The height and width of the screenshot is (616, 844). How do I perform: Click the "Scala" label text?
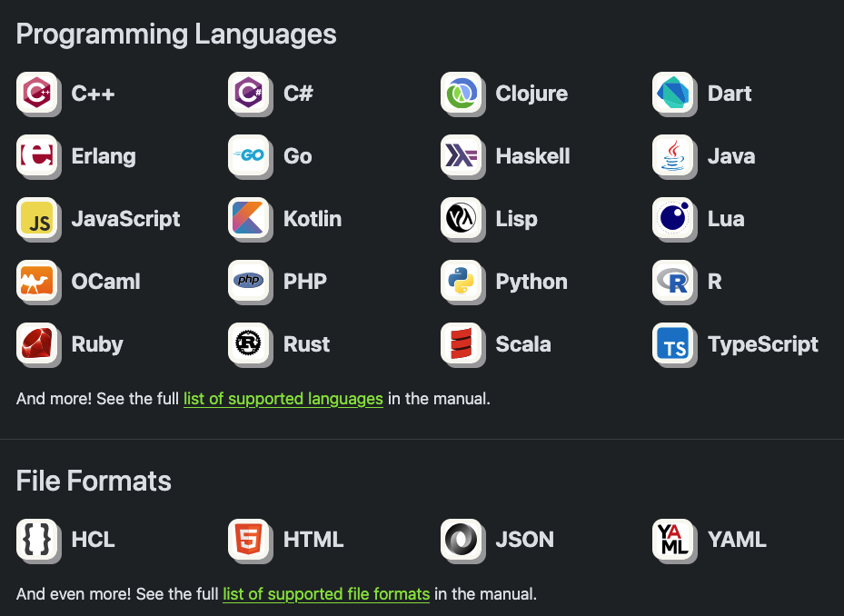point(522,344)
